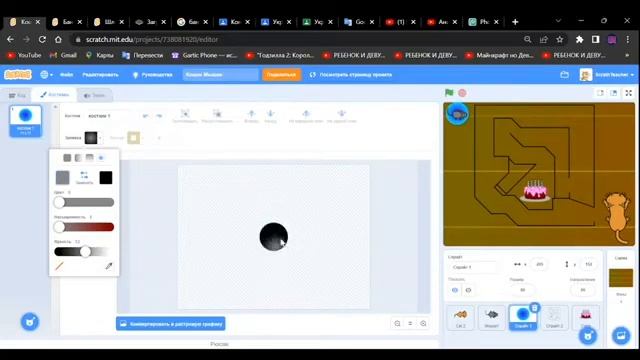640x360 pixels.
Task: Zoom out the paint canvas
Action: coord(397,323)
